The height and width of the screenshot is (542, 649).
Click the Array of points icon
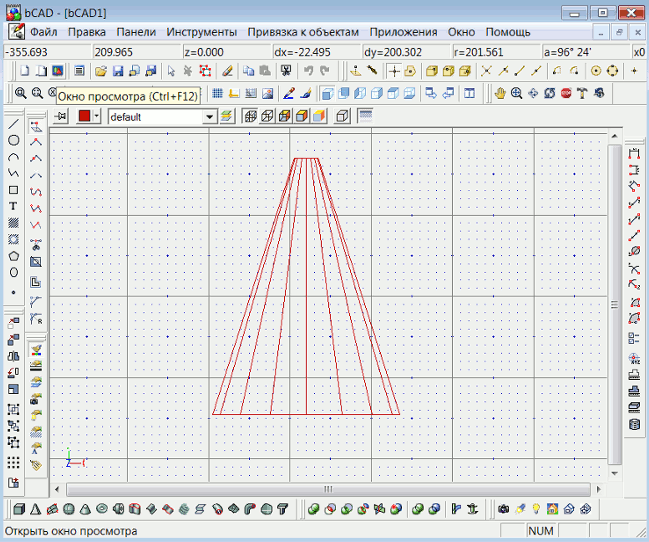pos(13,463)
